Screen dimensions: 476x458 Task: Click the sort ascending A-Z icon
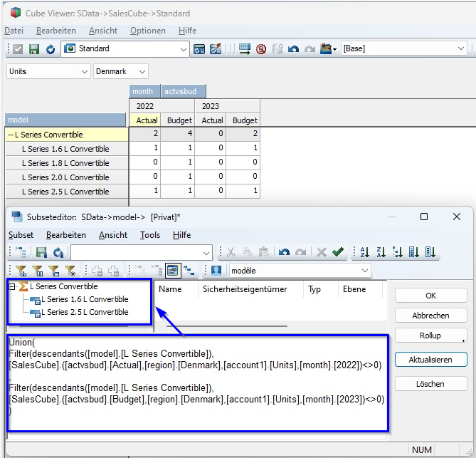365,252
